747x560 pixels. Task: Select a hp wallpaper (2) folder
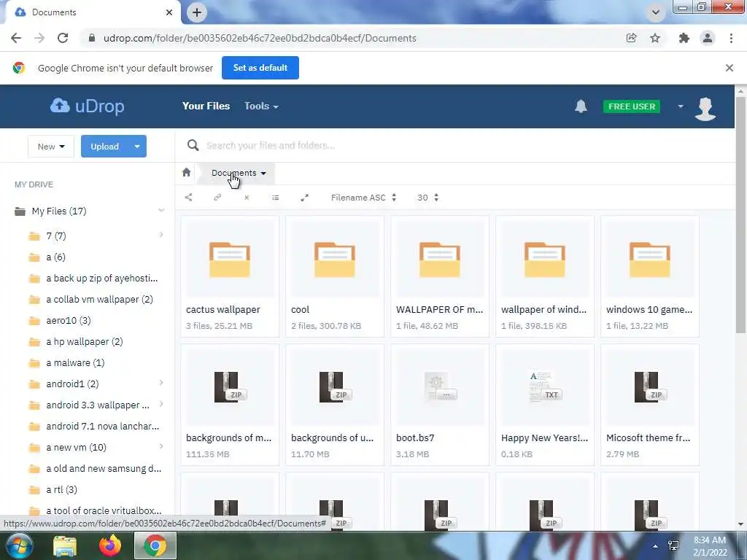pyautogui.click(x=85, y=341)
